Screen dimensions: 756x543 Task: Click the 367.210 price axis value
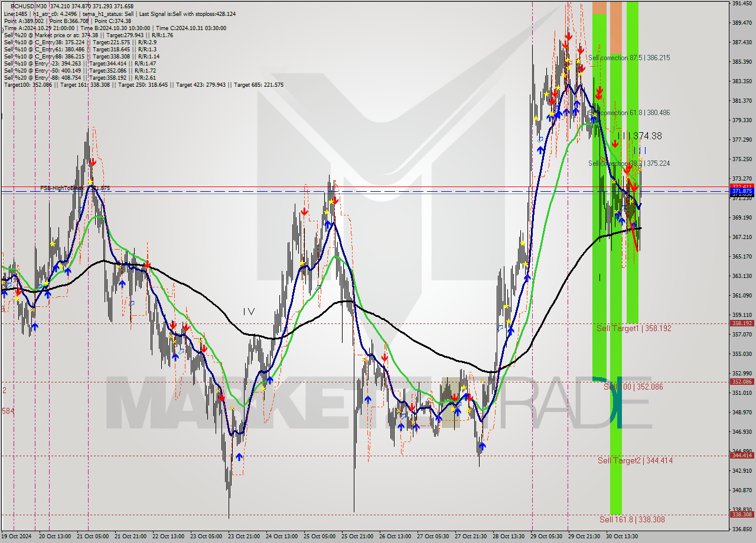point(742,237)
